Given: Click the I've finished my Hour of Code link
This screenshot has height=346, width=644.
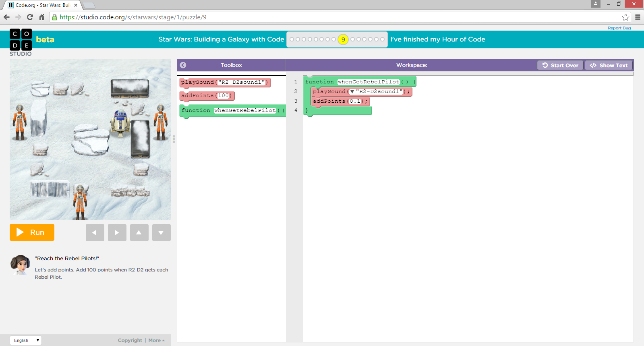Looking at the screenshot, I should click(437, 39).
